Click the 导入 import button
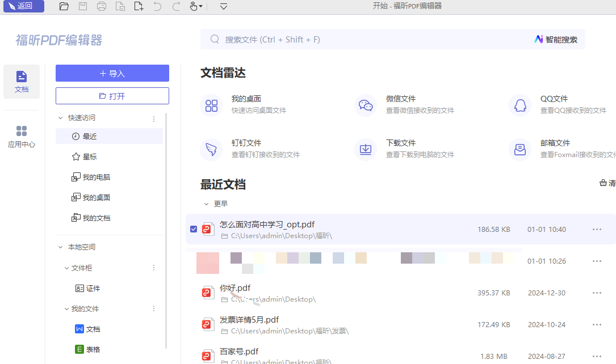The height and width of the screenshot is (364, 616). (112, 73)
